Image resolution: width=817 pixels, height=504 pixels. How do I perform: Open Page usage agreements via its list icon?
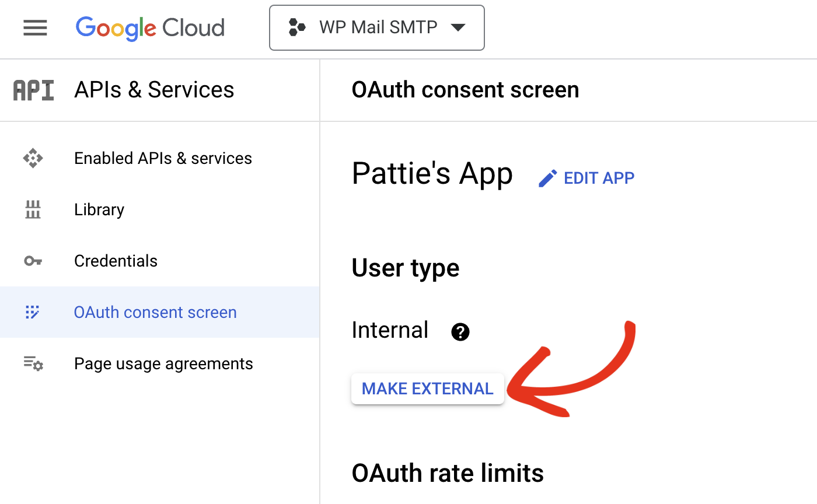33,363
